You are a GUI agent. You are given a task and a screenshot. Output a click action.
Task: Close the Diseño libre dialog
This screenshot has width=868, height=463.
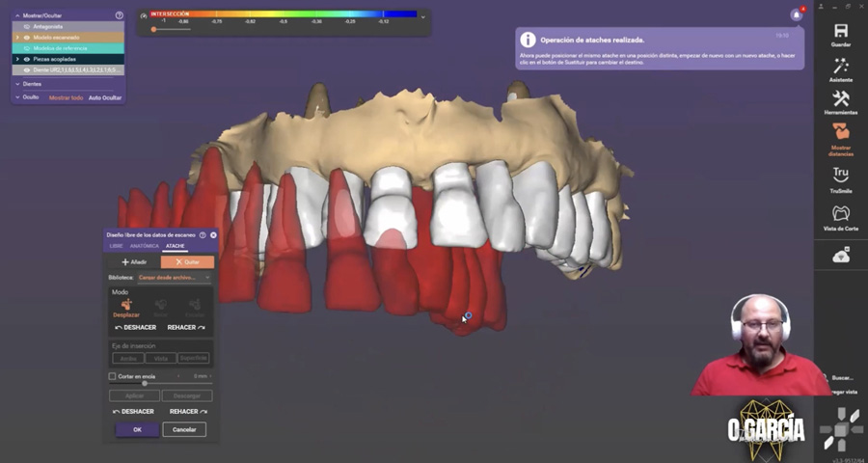click(x=213, y=234)
